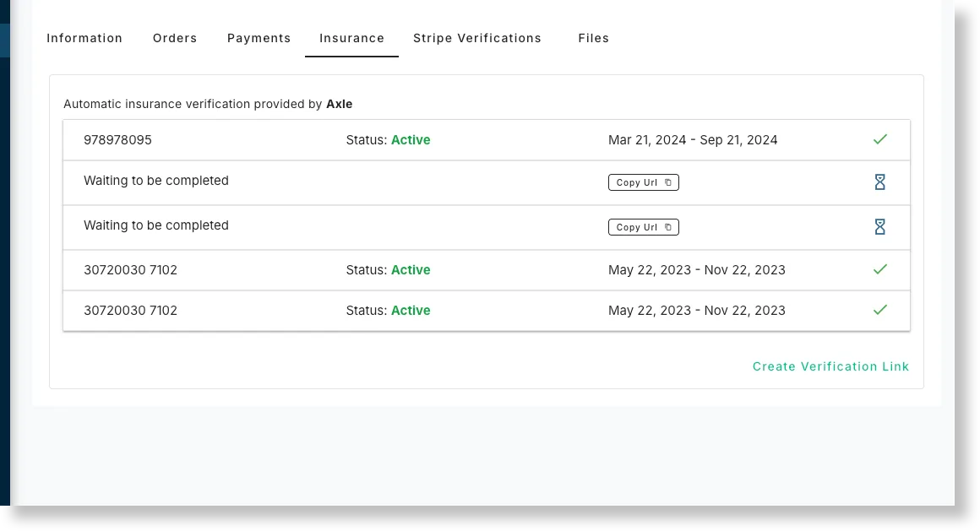Click the green checkmark for policy 978978095

point(880,139)
